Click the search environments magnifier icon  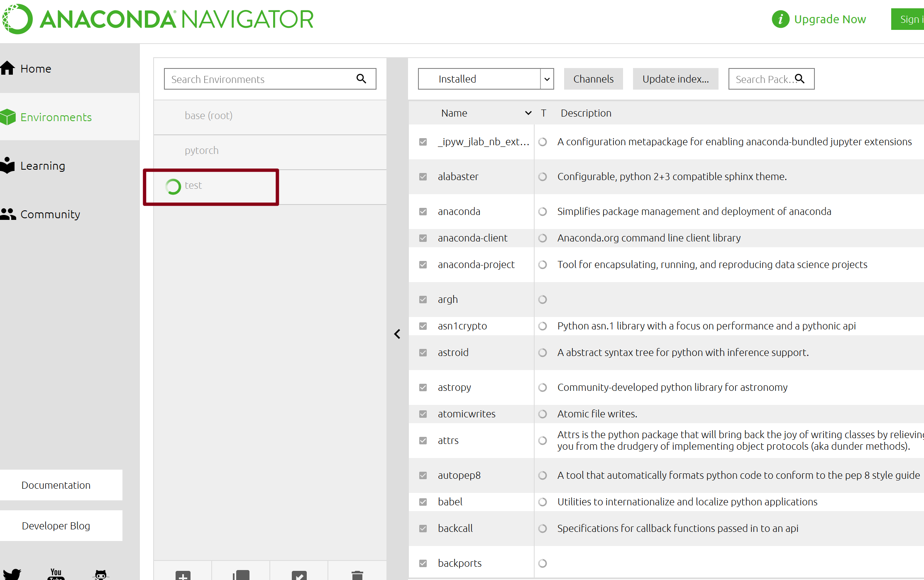361,79
